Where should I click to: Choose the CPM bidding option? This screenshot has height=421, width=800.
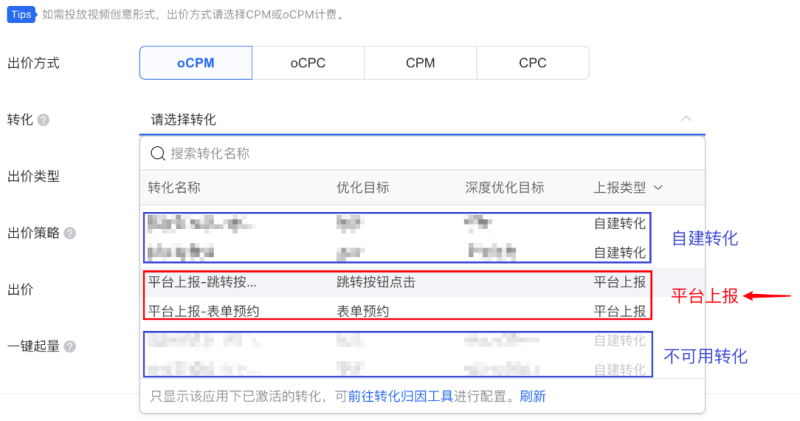(x=420, y=63)
